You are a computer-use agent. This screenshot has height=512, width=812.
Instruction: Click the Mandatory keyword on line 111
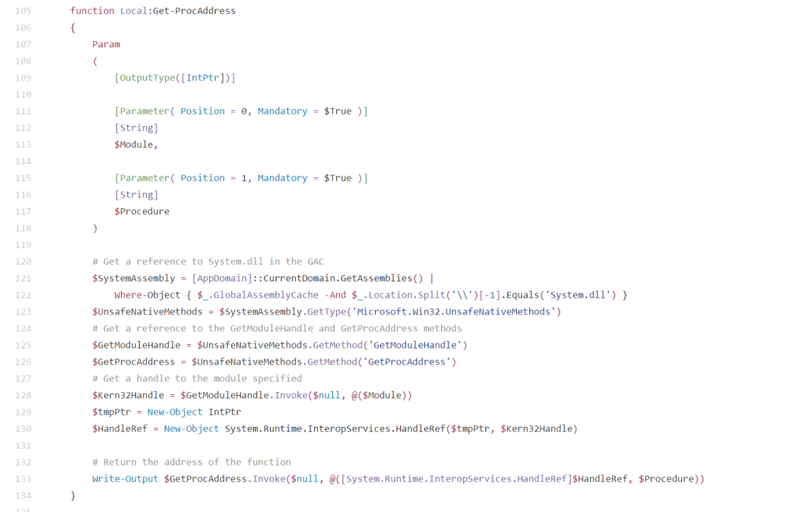click(282, 111)
